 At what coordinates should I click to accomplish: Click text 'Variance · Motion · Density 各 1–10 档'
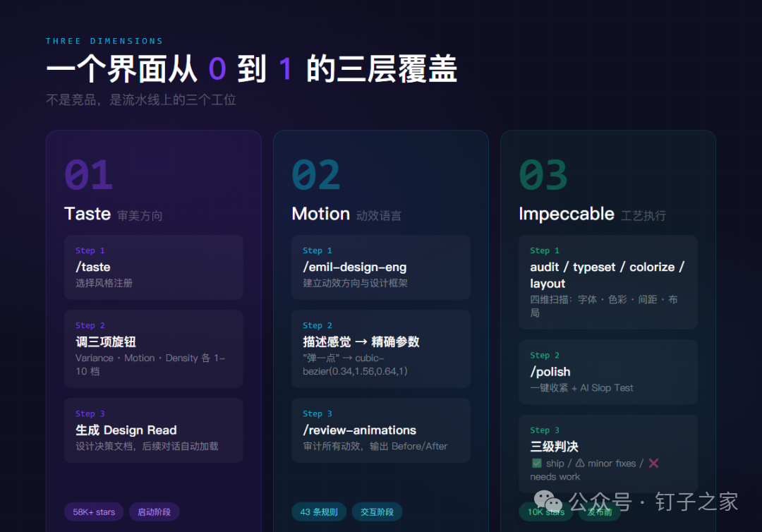click(150, 364)
